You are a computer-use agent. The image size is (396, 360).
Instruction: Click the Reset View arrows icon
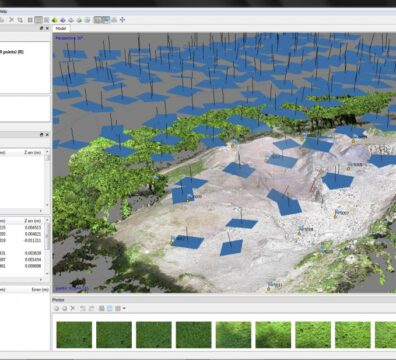(122, 20)
